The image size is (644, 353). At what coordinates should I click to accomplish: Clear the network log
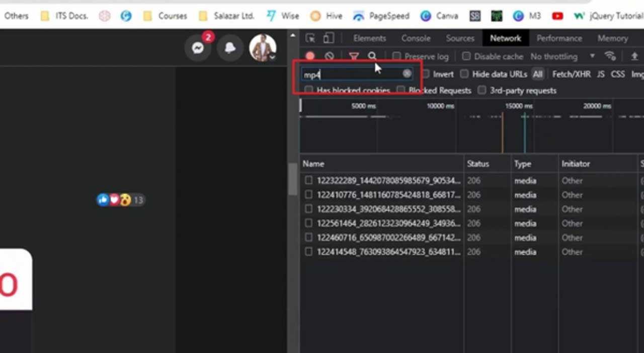329,56
